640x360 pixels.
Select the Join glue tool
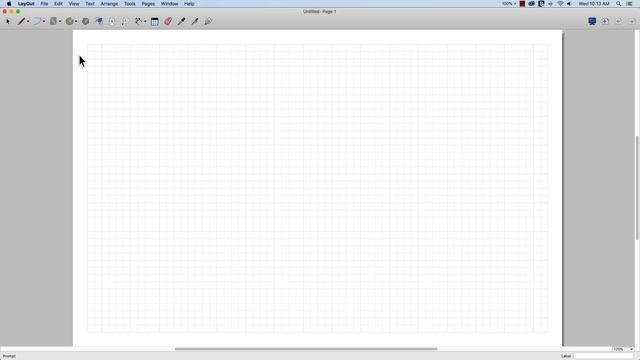tap(208, 21)
